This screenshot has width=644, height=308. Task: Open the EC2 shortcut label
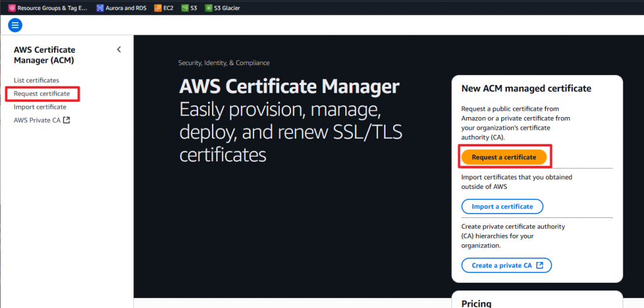[x=169, y=8]
